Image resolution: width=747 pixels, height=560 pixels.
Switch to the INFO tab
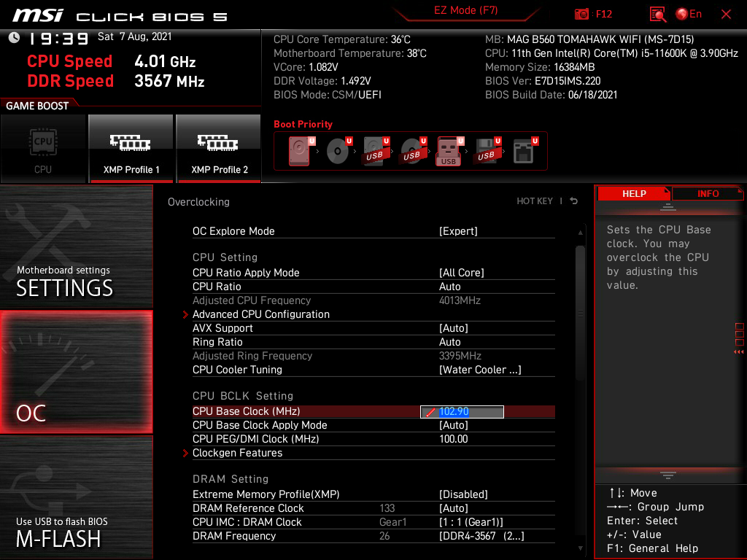coord(708,194)
